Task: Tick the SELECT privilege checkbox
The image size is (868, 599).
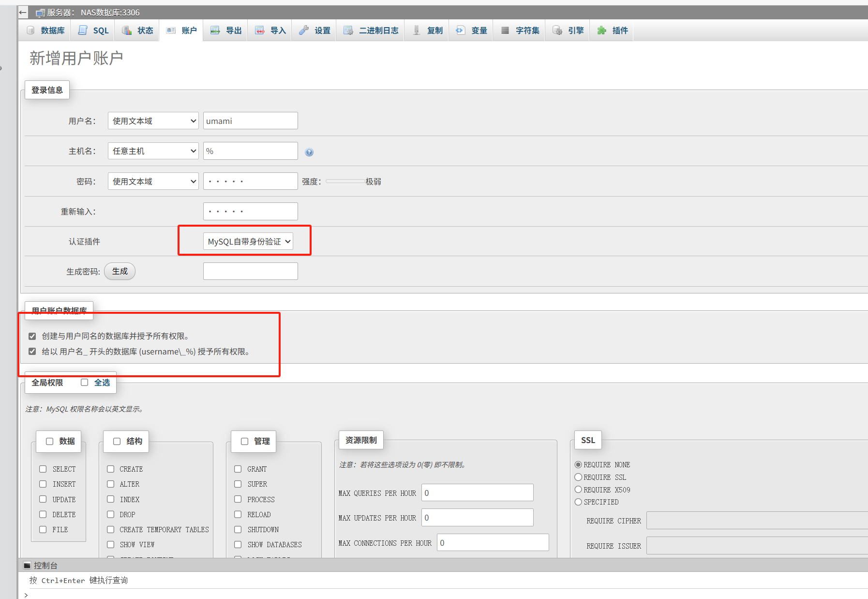Action: click(x=43, y=469)
